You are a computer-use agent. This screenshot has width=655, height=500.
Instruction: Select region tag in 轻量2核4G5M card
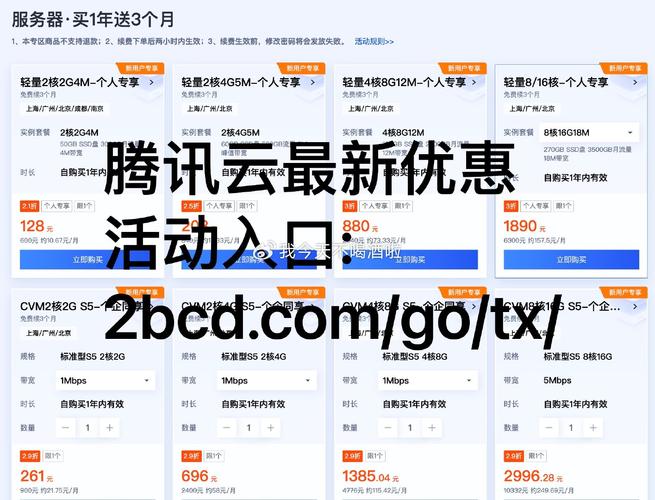coord(210,109)
